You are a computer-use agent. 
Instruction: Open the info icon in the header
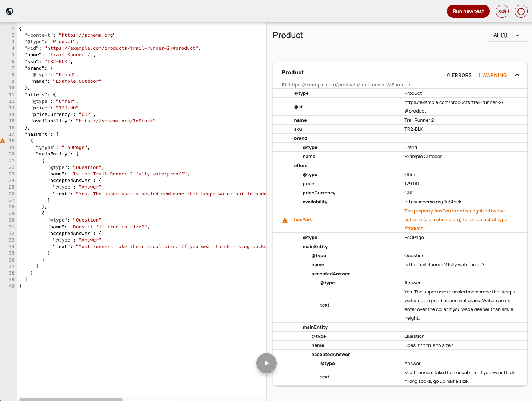coord(521,11)
